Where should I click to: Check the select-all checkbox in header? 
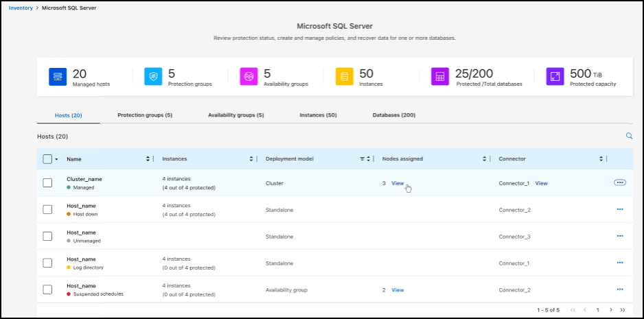pyautogui.click(x=47, y=159)
